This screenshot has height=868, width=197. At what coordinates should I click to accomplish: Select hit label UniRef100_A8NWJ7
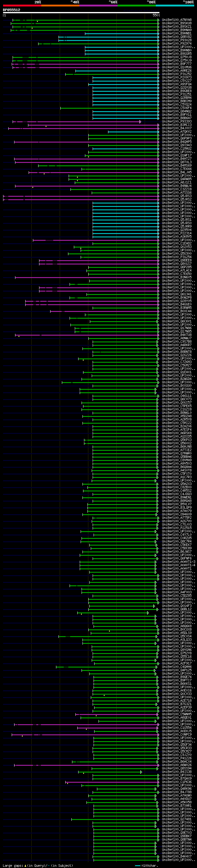[x=177, y=338]
